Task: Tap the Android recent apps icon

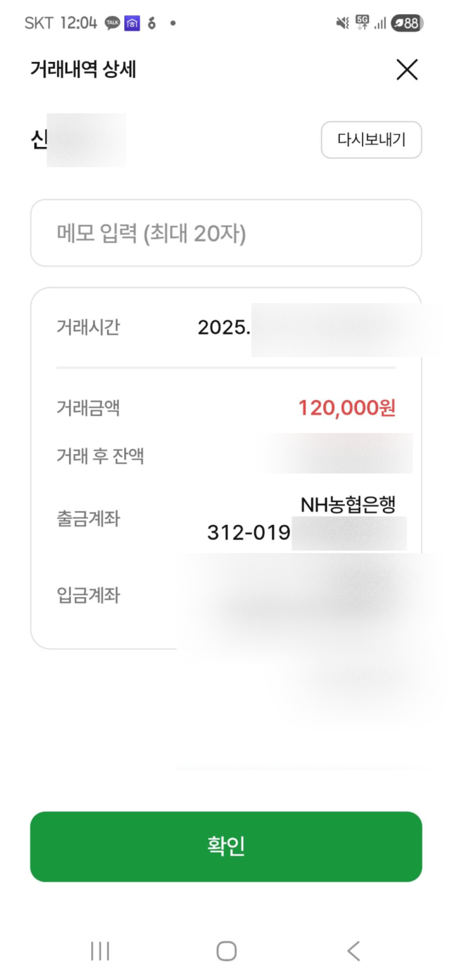Action: [100, 951]
